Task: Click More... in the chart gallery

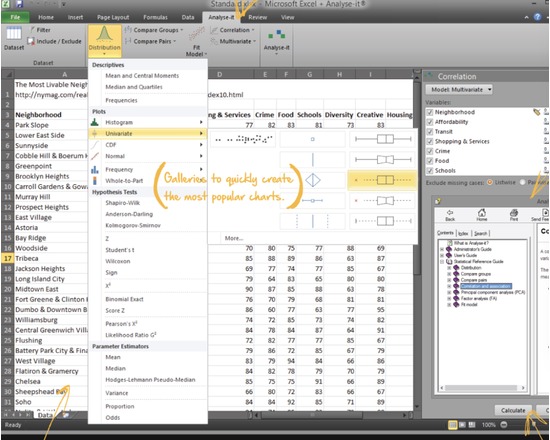Action: pyautogui.click(x=234, y=238)
